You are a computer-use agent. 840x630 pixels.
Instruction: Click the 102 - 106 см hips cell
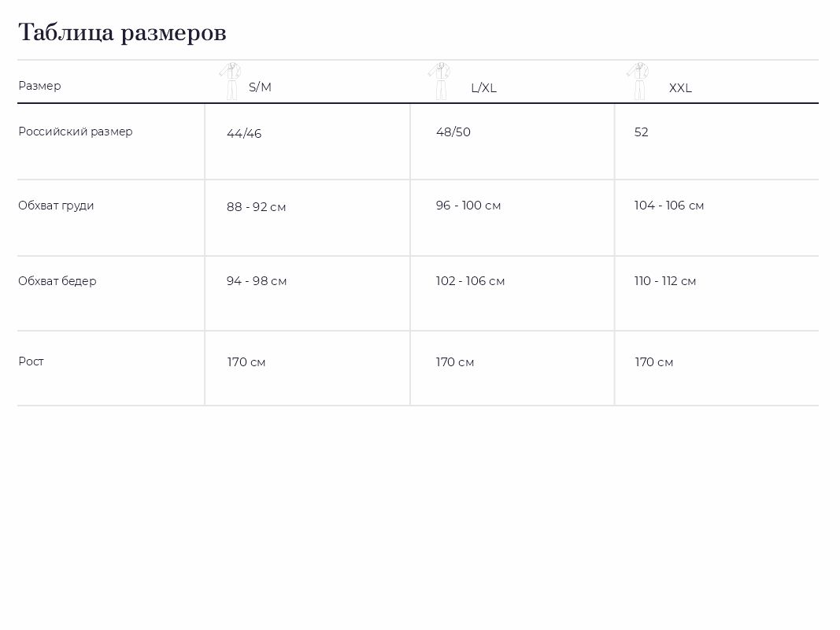click(x=470, y=280)
